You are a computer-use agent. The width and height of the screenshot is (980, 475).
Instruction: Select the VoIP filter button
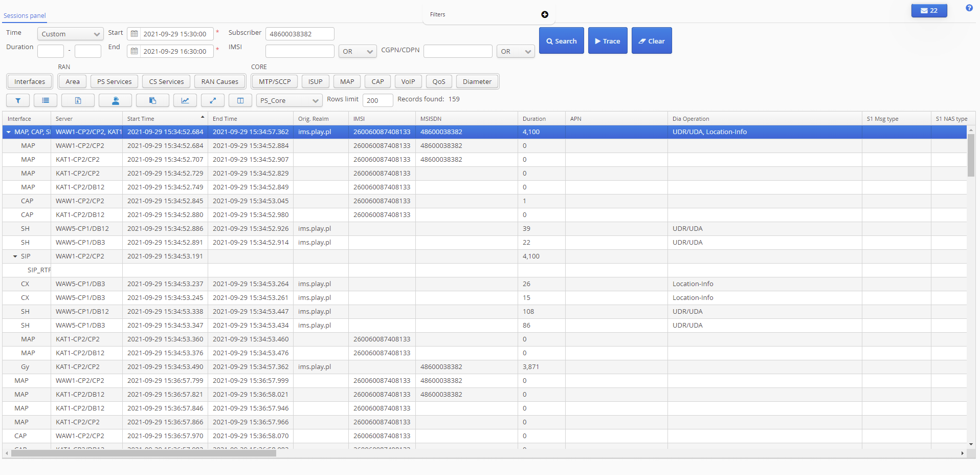click(x=408, y=81)
